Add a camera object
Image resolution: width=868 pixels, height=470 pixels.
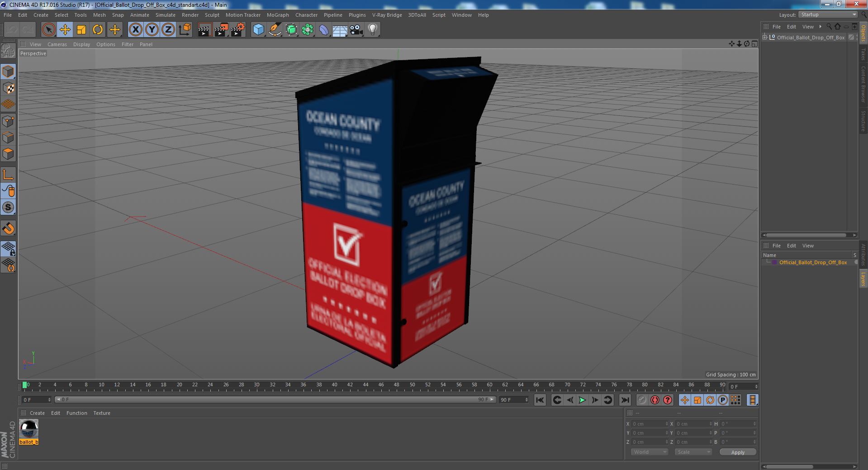point(356,30)
